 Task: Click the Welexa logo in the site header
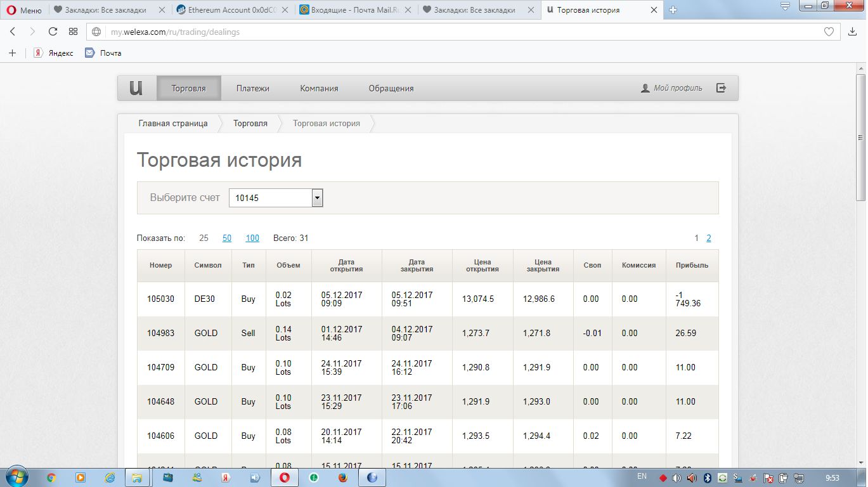point(136,88)
